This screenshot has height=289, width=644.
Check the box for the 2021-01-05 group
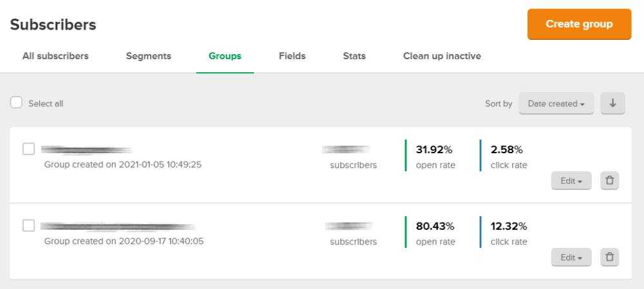[28, 149]
